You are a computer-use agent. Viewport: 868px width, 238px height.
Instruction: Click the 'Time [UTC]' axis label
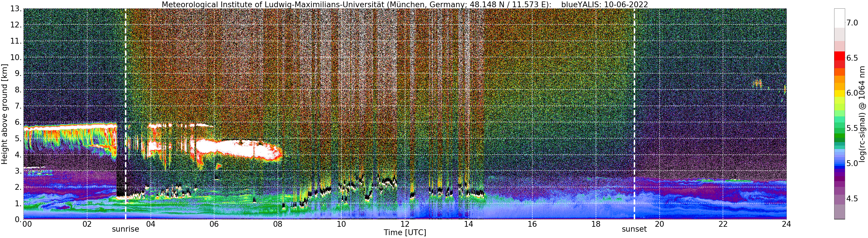(405, 233)
